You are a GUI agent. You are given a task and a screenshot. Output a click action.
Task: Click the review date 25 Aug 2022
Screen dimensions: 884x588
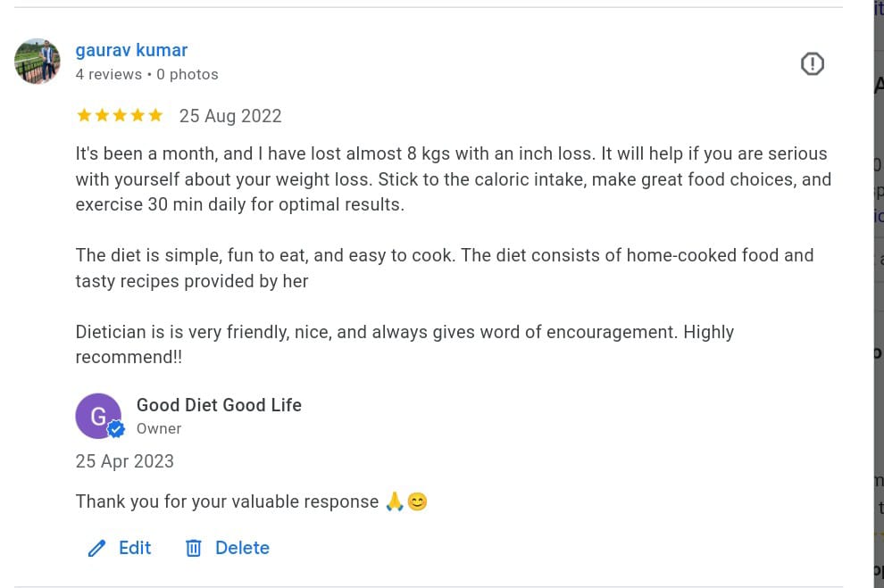click(230, 116)
